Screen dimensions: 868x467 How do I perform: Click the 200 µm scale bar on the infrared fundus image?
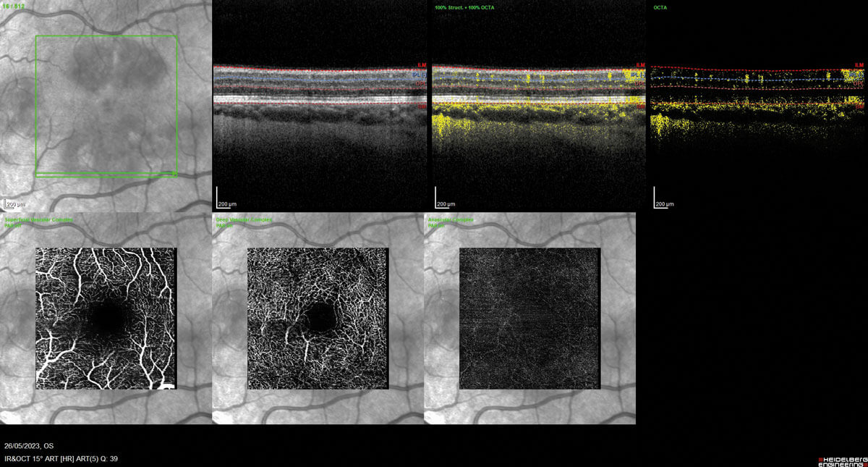(x=15, y=204)
